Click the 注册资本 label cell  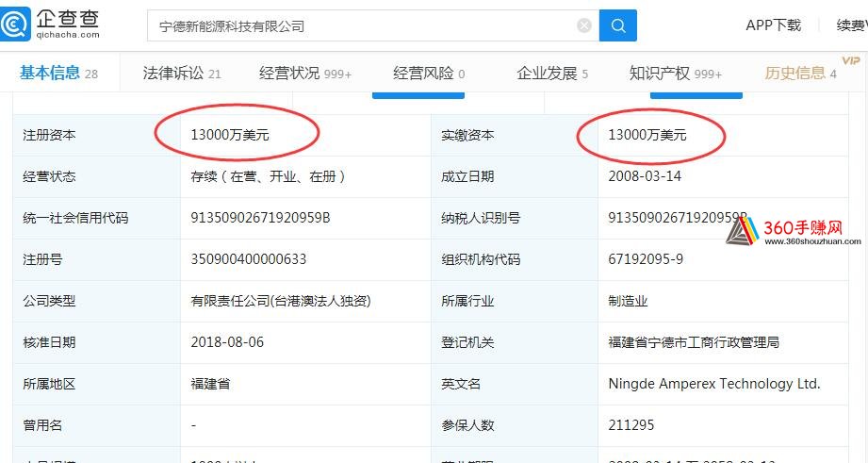96,135
